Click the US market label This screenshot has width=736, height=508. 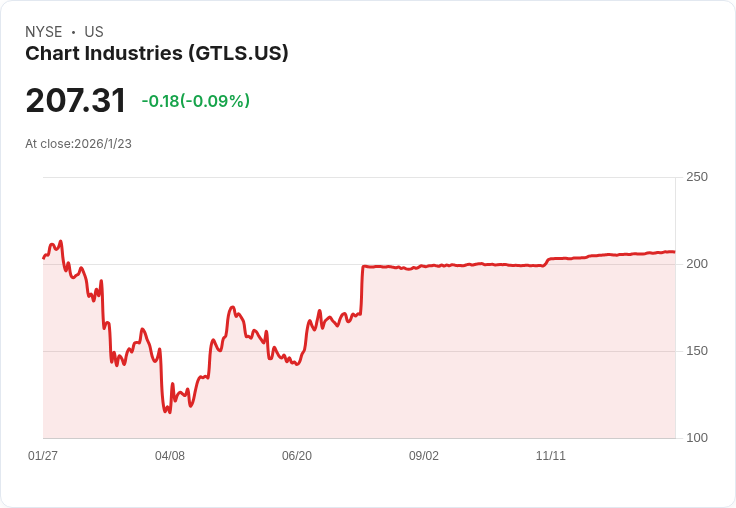(94, 32)
